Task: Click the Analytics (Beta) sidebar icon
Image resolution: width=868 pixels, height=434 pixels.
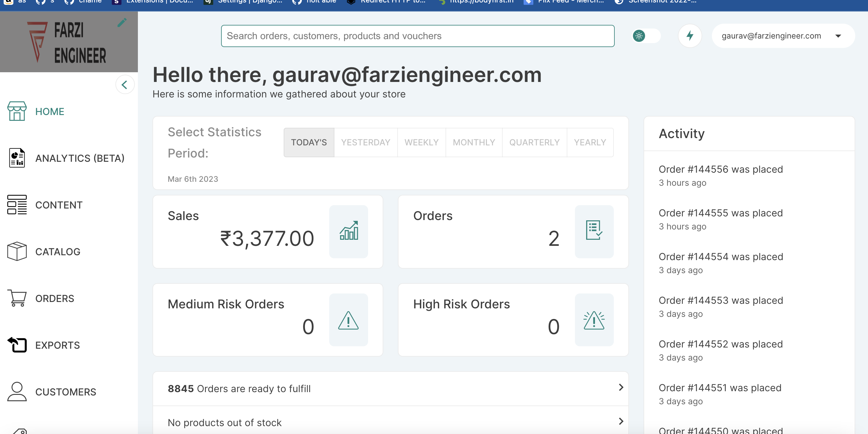Action: coord(17,158)
